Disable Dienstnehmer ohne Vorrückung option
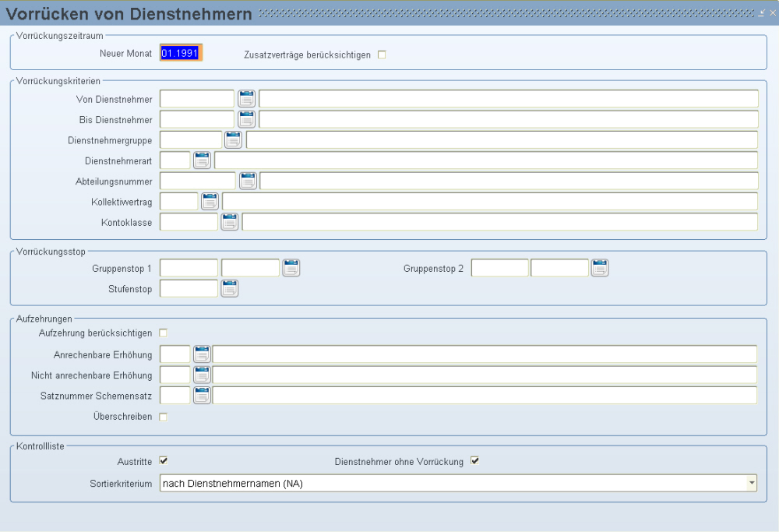Screen dimensions: 779x532 (474, 461)
